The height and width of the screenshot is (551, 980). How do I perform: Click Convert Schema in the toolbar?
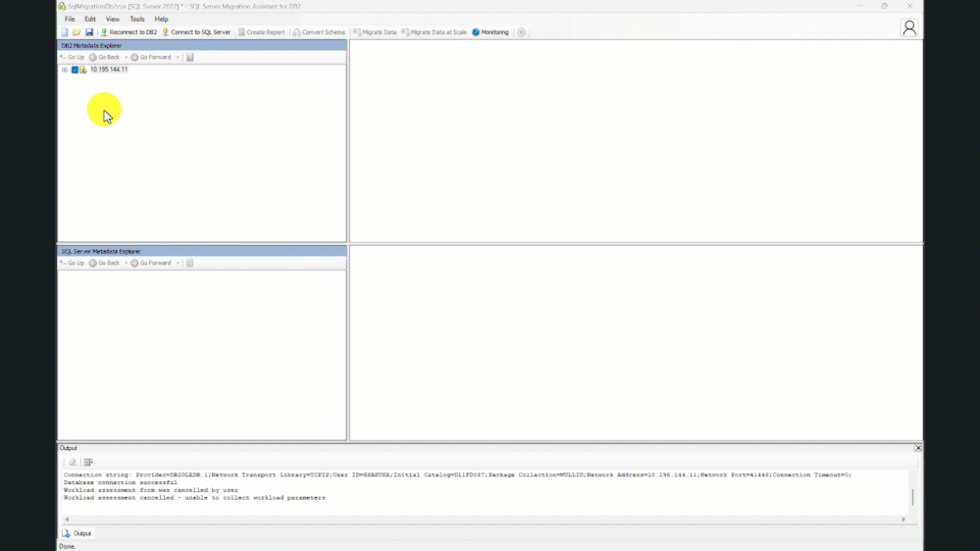[319, 31]
